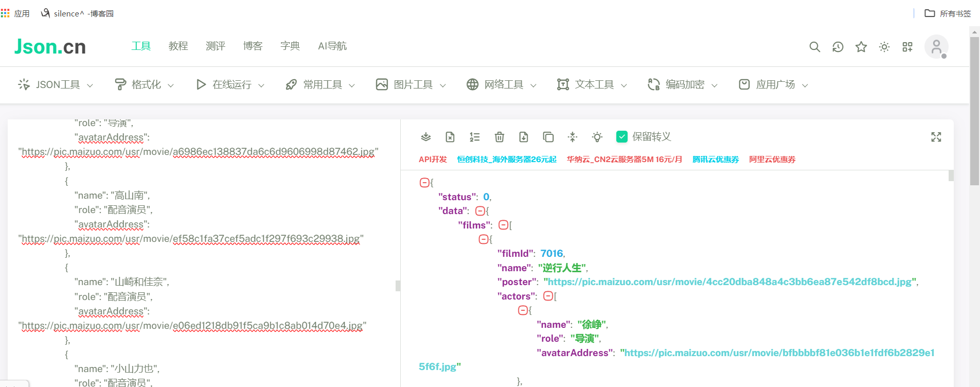Click the collapse-all arrows icon
This screenshot has width=980, height=387.
coord(573,137)
